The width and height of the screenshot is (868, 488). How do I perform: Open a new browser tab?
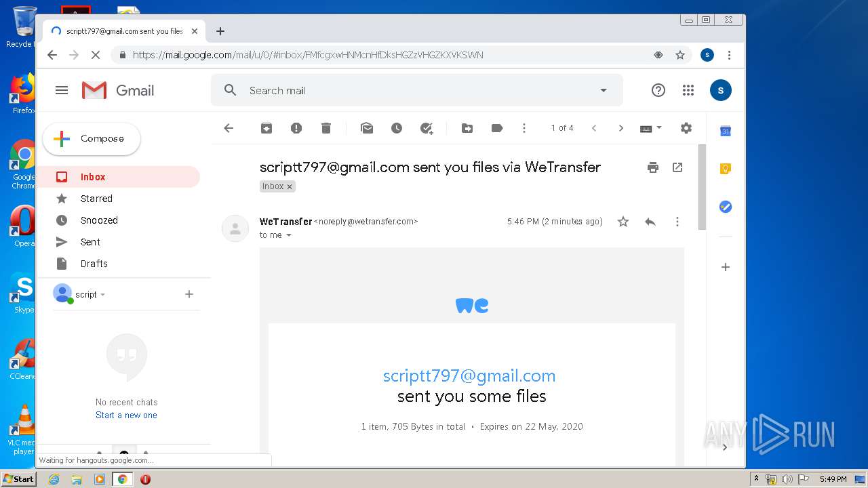click(x=220, y=31)
